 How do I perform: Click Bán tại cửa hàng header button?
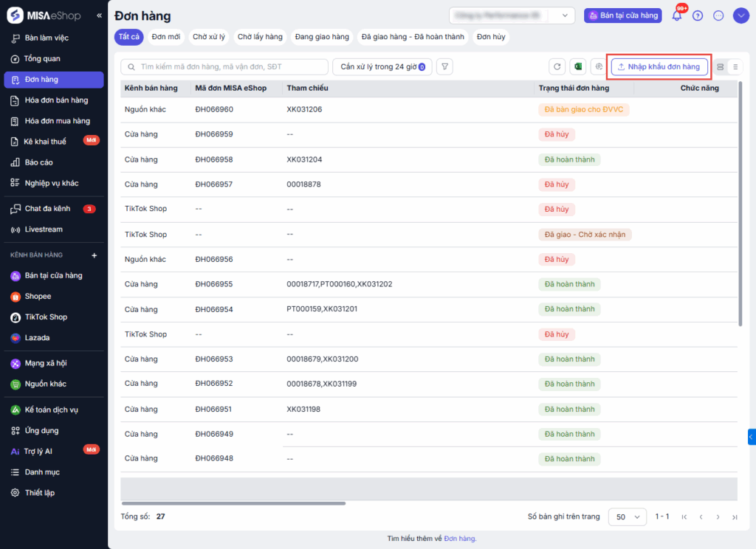click(623, 15)
